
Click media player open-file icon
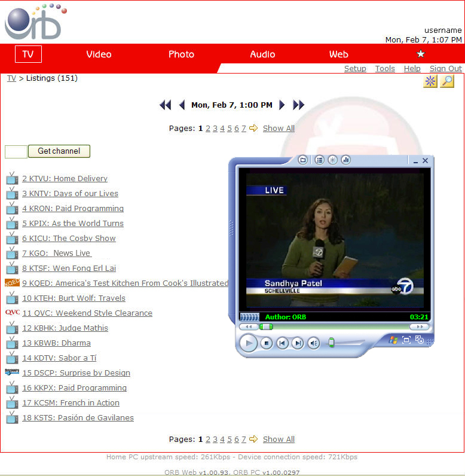[302, 160]
